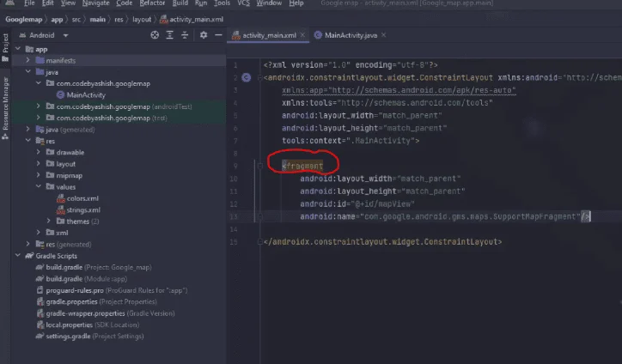Expand the res (generated) folder
The image size is (622, 364).
[x=27, y=245]
